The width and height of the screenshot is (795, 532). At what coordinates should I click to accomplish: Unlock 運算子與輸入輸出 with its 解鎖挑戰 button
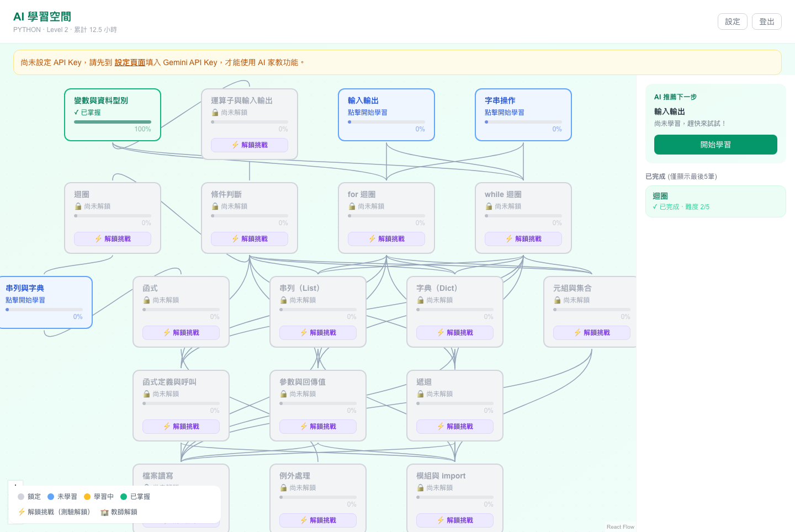tap(250, 145)
